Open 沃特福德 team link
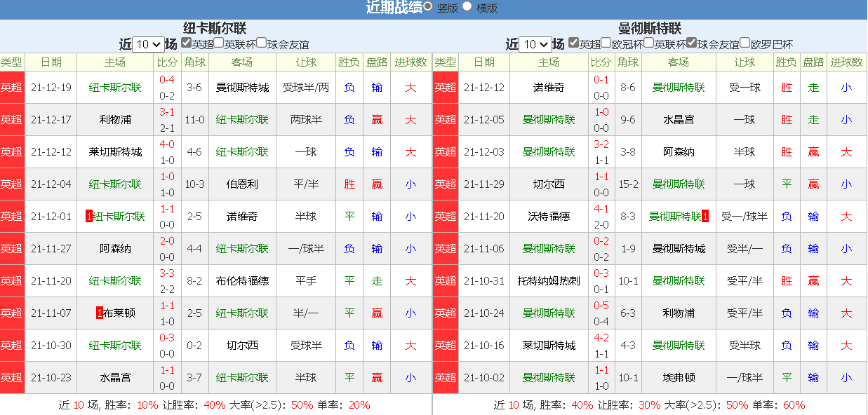This screenshot has width=868, height=415. [x=549, y=217]
